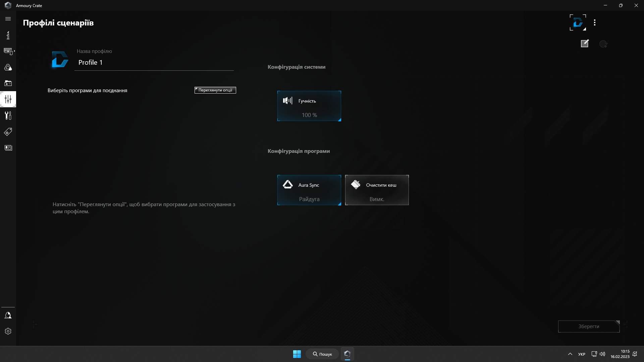Click the edit profile pencil icon
644x362 pixels.
(585, 44)
